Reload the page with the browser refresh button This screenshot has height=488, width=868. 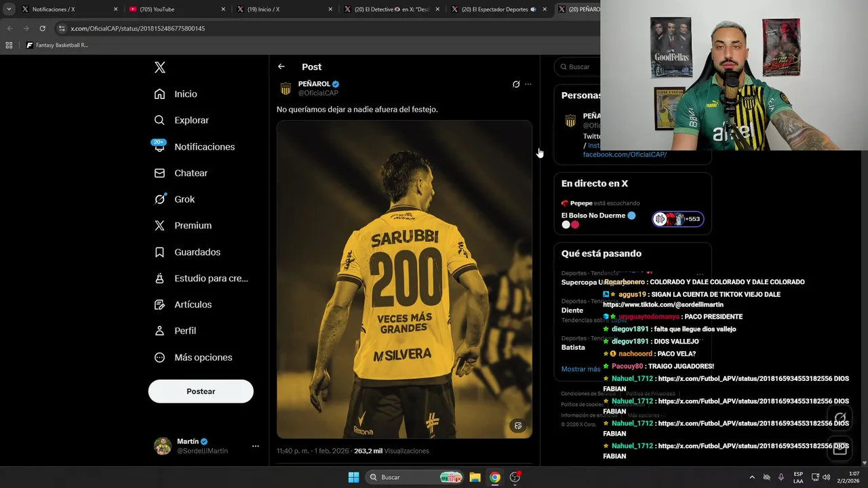pos(42,28)
